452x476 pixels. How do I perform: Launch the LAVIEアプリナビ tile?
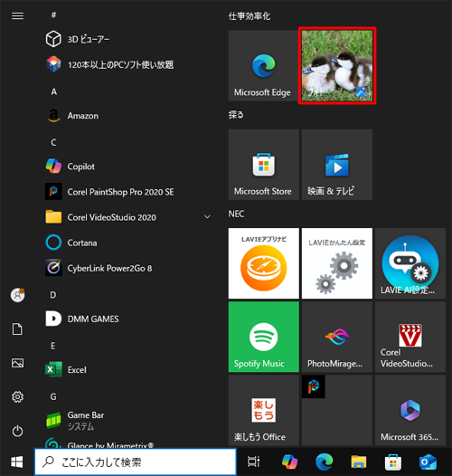[x=263, y=263]
